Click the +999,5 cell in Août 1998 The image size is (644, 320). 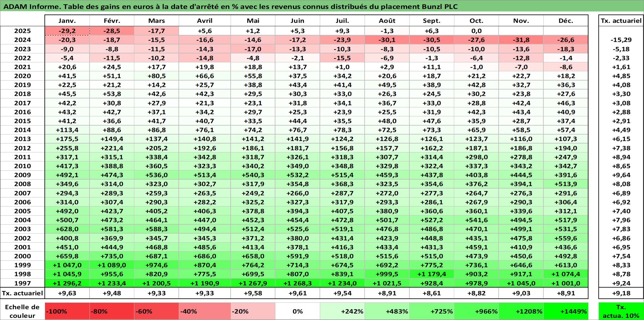tap(387, 274)
